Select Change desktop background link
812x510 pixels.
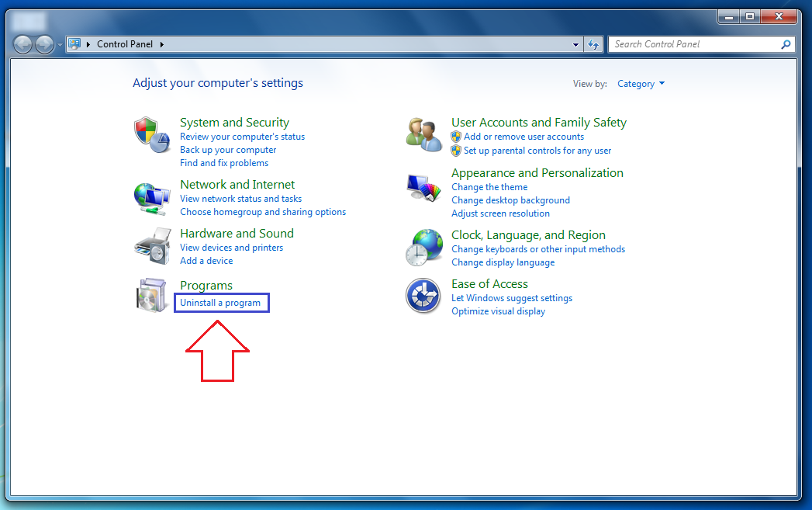(510, 200)
